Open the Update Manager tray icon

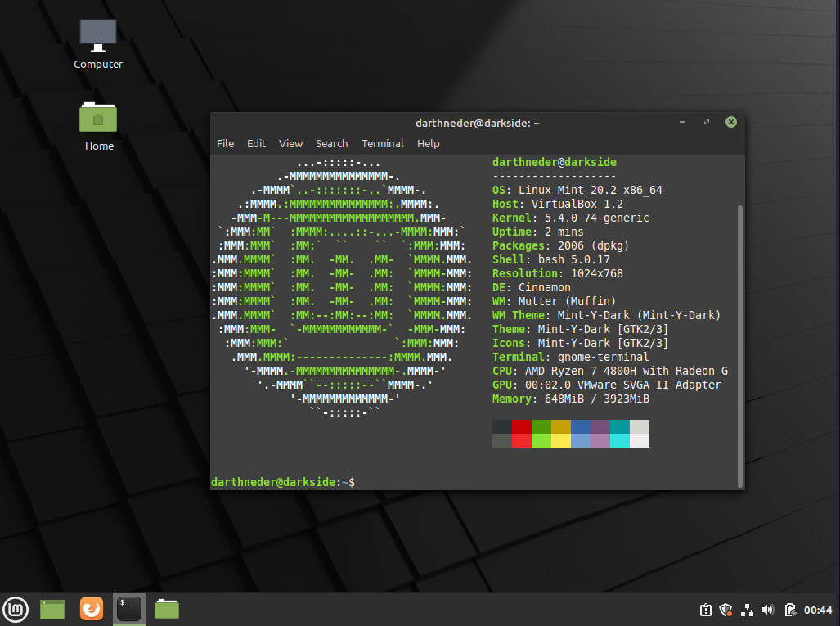pos(705,610)
